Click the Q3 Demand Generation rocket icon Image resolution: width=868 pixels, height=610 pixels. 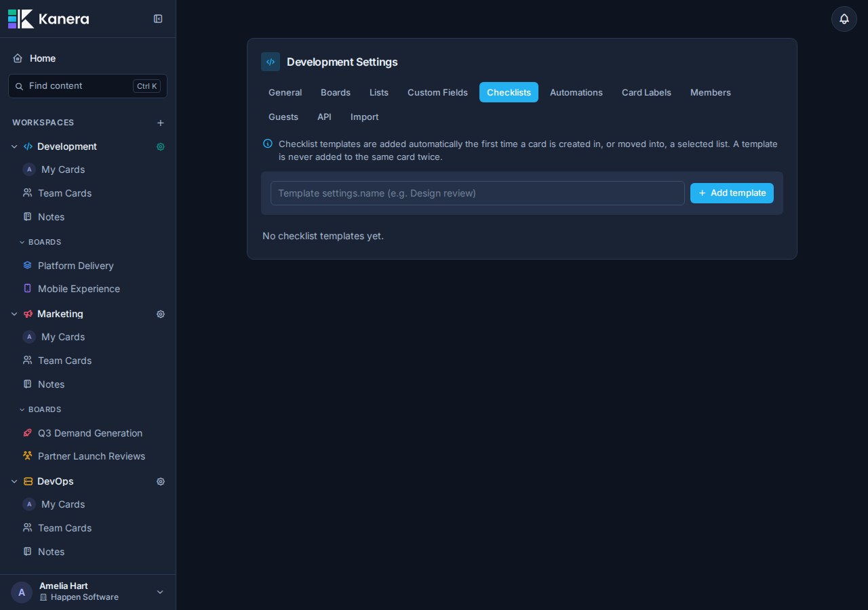tap(27, 432)
